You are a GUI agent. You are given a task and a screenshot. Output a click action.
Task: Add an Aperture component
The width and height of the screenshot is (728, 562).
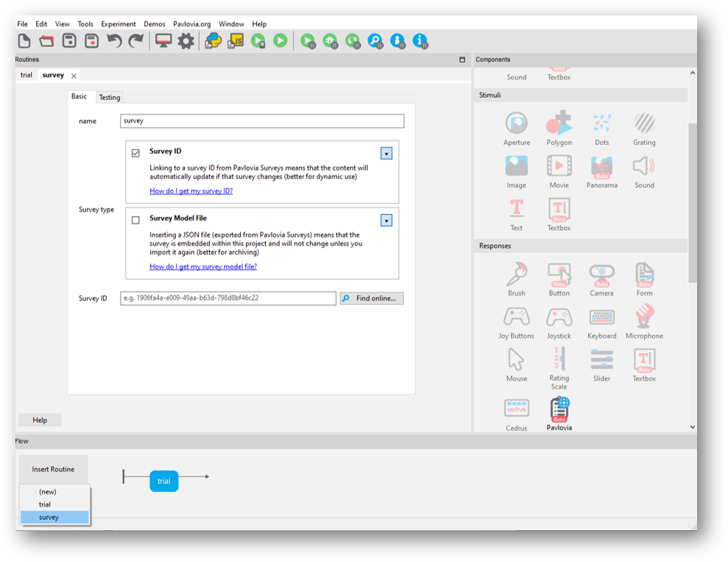[516, 129]
